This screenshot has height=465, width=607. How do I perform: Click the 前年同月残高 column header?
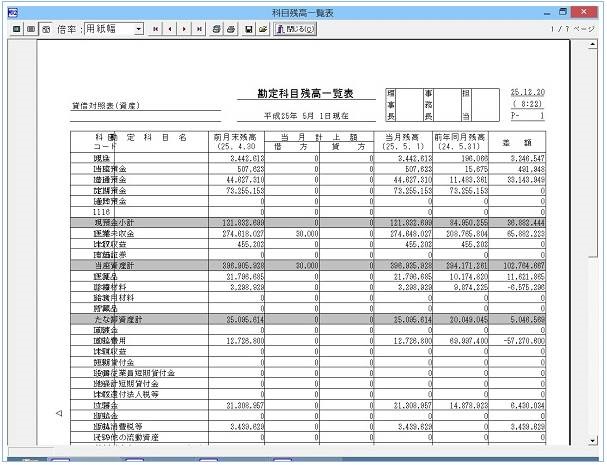(x=460, y=137)
